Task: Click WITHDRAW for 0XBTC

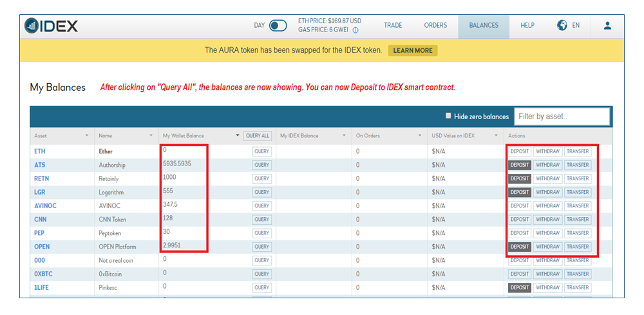Action: (x=547, y=274)
